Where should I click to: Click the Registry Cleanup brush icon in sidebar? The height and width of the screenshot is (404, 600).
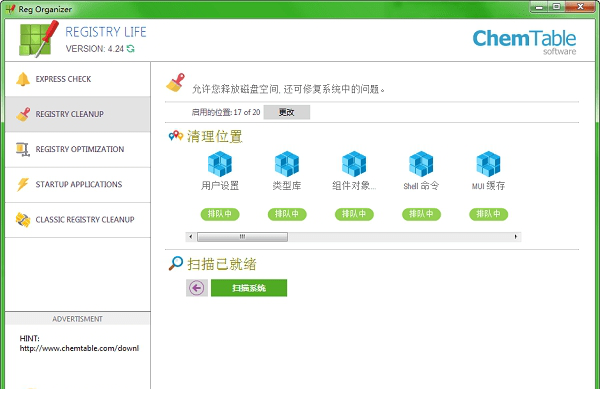coord(23,114)
